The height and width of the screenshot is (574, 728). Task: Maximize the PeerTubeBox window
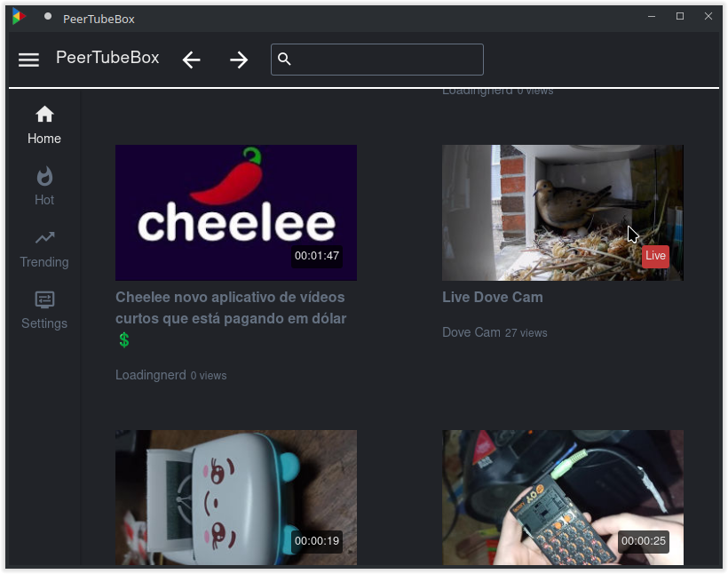680,16
